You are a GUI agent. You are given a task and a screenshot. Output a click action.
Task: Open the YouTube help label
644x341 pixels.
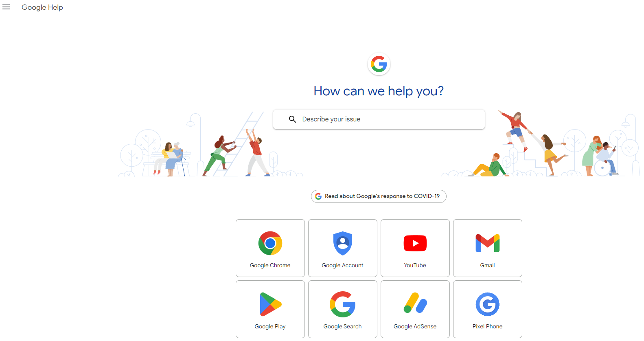coord(415,265)
